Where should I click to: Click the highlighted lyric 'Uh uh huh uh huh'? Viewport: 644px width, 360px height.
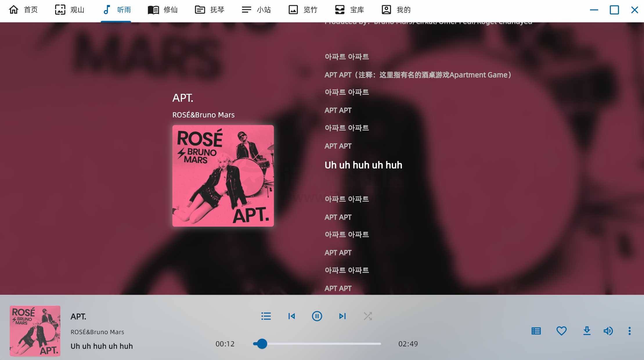(x=363, y=165)
